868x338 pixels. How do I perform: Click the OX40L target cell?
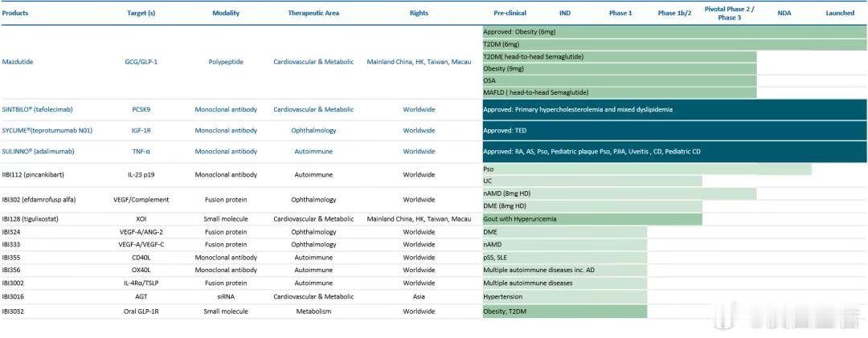(141, 270)
